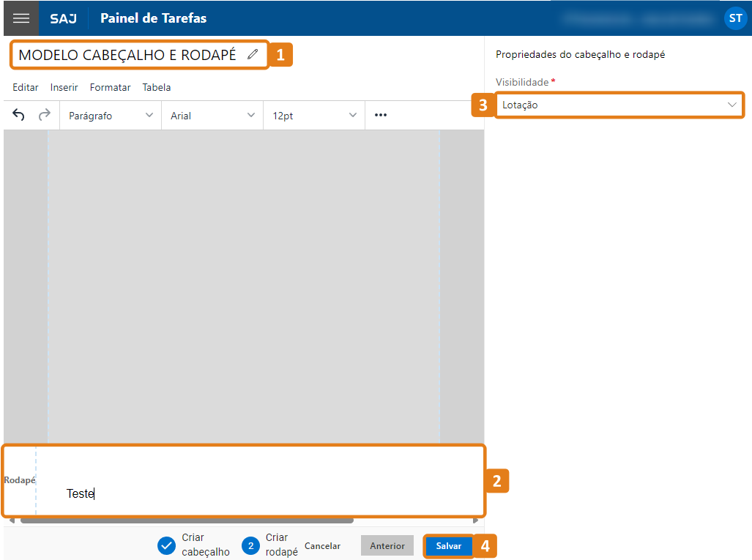The width and height of the screenshot is (752, 560).
Task: Click the Cancelar link
Action: click(322, 546)
